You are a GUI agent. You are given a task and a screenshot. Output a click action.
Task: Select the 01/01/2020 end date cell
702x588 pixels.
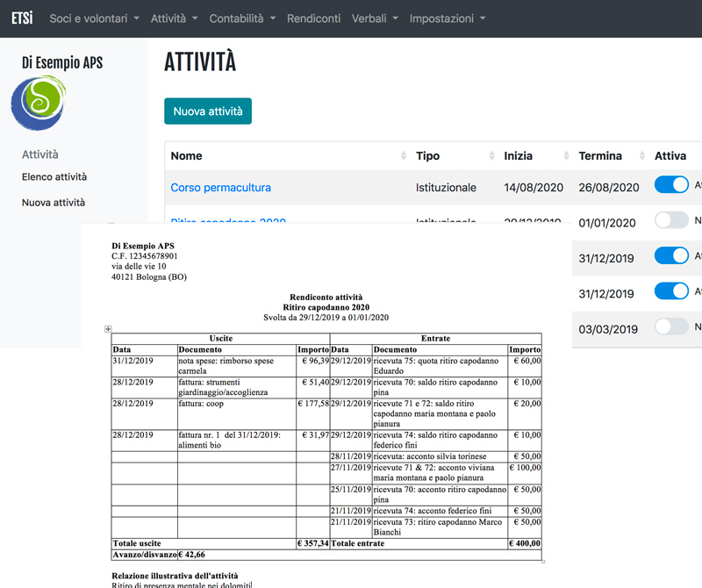(607, 223)
